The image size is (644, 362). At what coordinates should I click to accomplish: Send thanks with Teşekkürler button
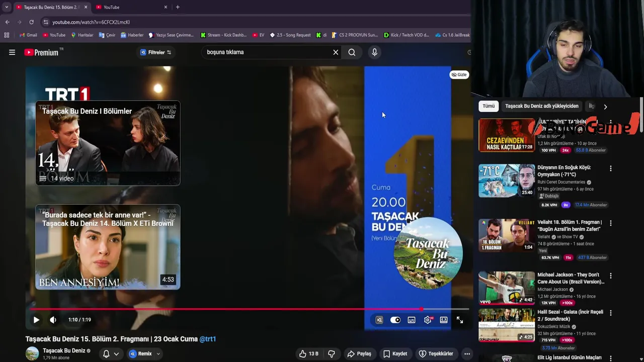[436, 354]
